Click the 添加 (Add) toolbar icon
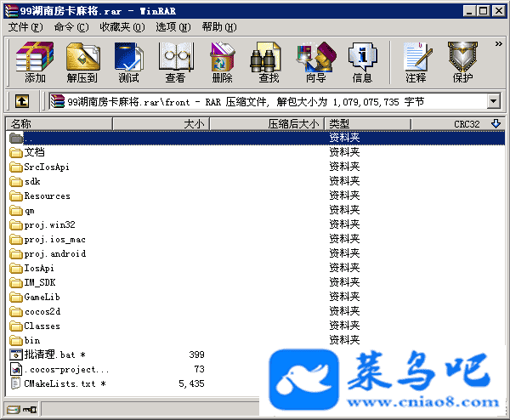Viewport: 510px width, 420px height. coord(35,62)
